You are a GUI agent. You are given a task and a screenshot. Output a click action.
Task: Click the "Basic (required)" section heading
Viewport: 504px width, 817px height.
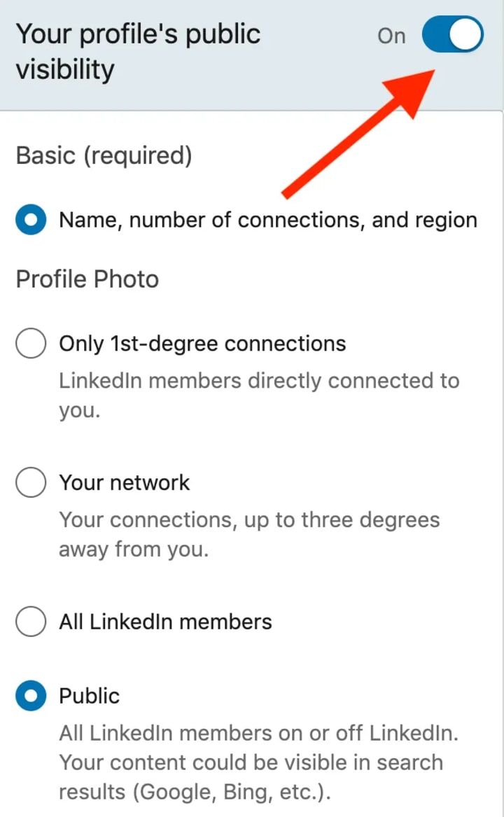coord(104,155)
